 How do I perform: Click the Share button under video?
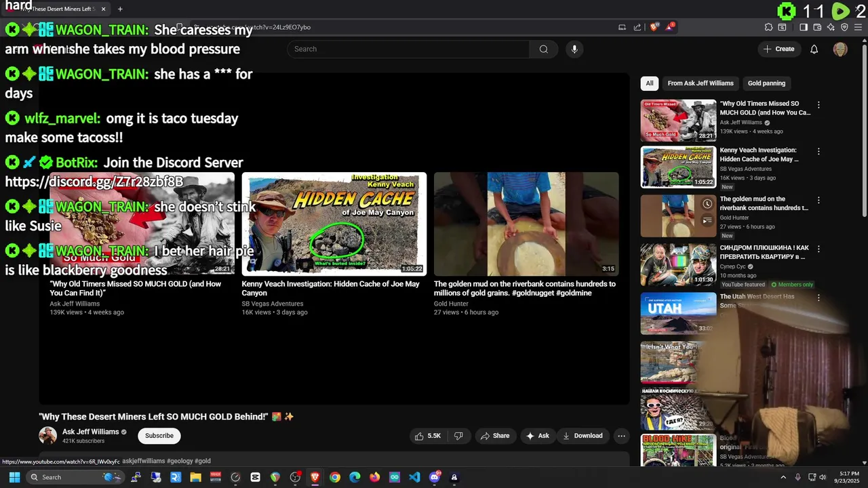tap(495, 436)
